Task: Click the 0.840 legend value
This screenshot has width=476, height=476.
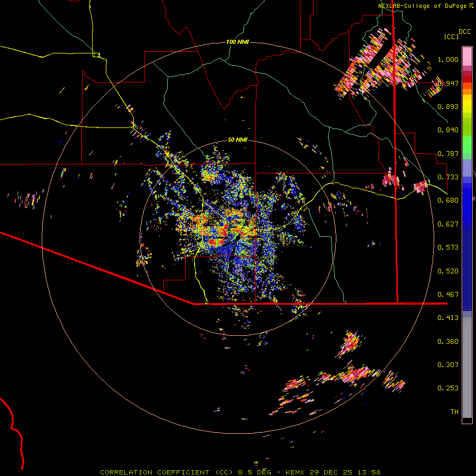Action: (448, 130)
